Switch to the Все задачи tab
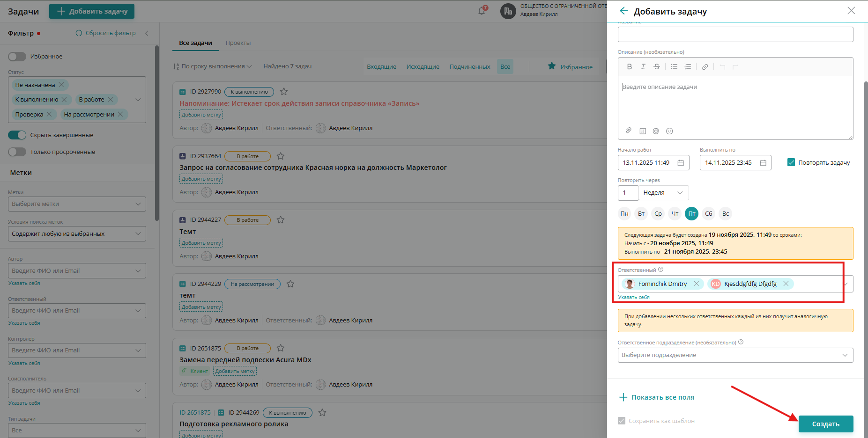Screen dimensions: 868x438 pos(196,43)
